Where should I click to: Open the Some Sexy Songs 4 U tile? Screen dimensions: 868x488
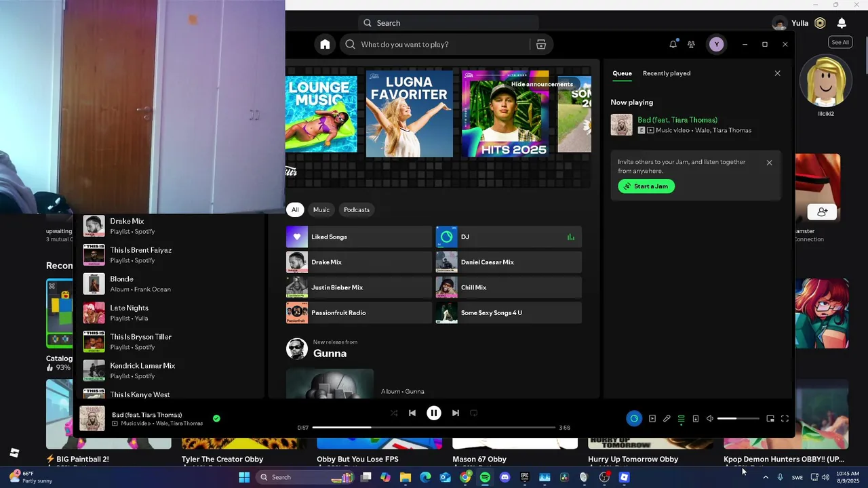pos(509,312)
